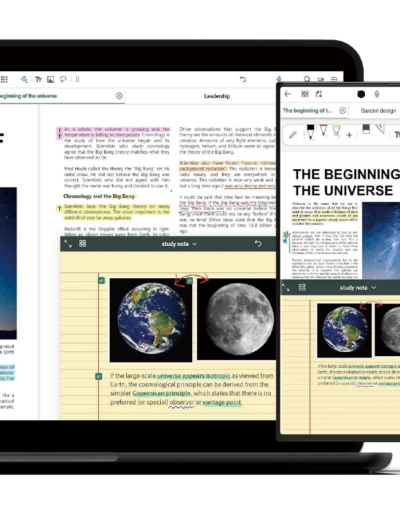Select the yellow highlighter on the phone
Screen dimensions: 400x516
[336, 131]
